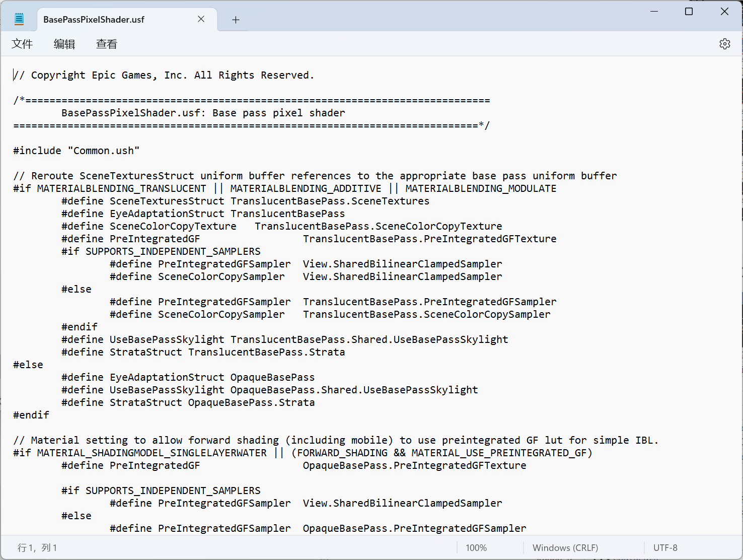The height and width of the screenshot is (560, 743).
Task: Open the settings gear icon
Action: click(724, 44)
